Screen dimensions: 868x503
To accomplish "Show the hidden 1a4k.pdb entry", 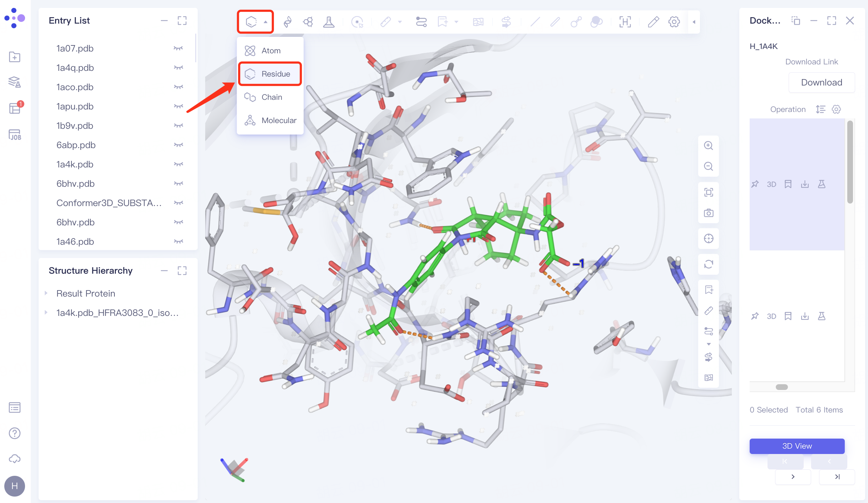I will pyautogui.click(x=178, y=164).
